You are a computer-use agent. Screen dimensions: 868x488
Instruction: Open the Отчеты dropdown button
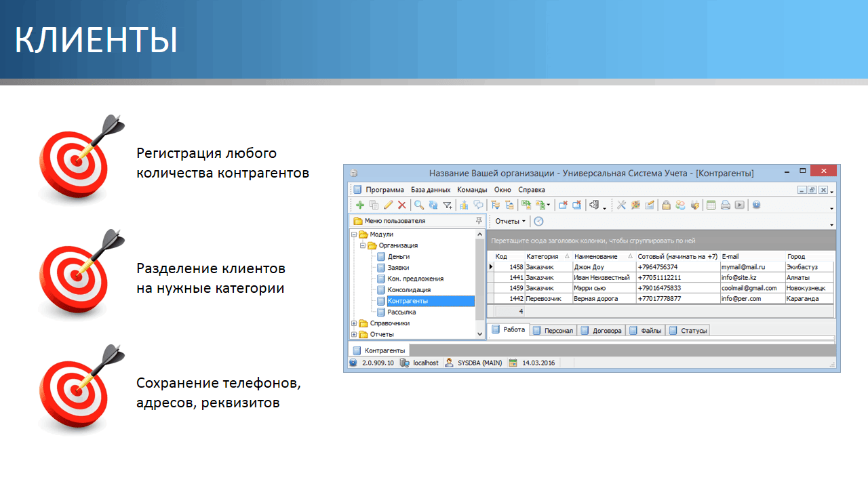pyautogui.click(x=510, y=221)
